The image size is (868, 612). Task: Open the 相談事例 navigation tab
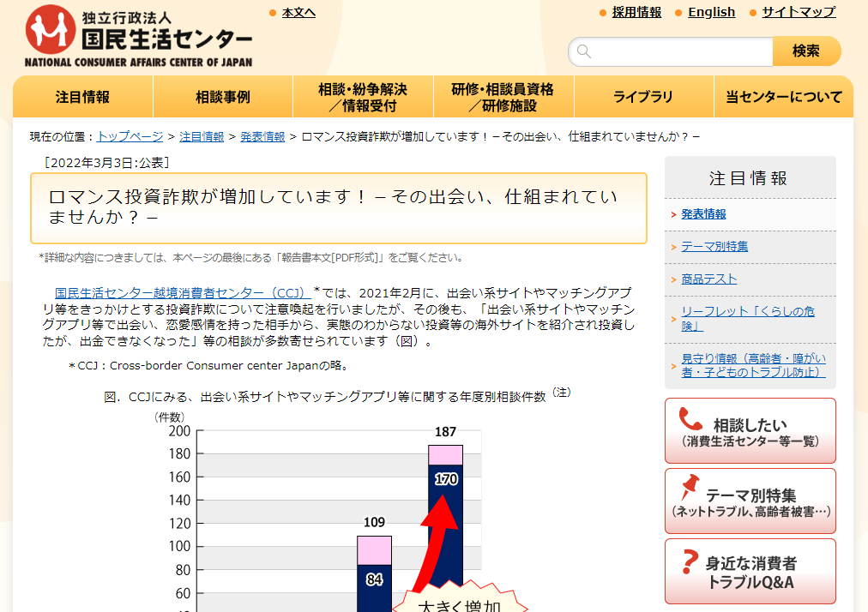point(223,97)
